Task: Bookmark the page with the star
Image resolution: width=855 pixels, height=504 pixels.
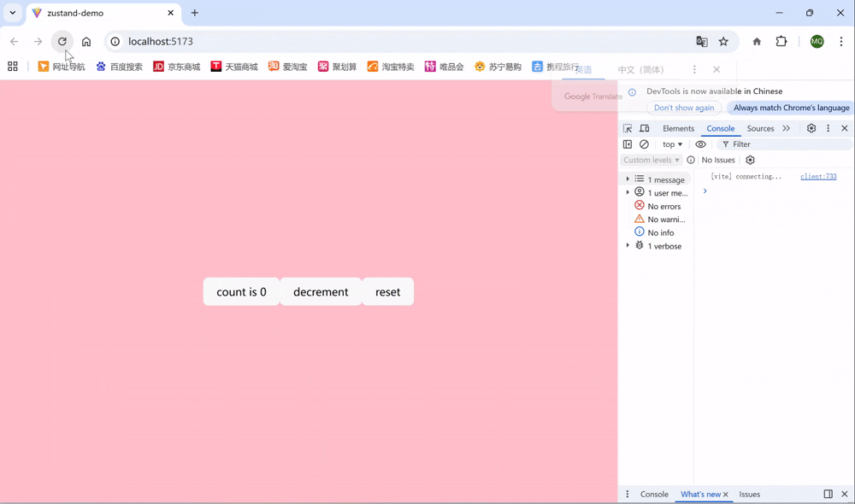Action: click(723, 41)
